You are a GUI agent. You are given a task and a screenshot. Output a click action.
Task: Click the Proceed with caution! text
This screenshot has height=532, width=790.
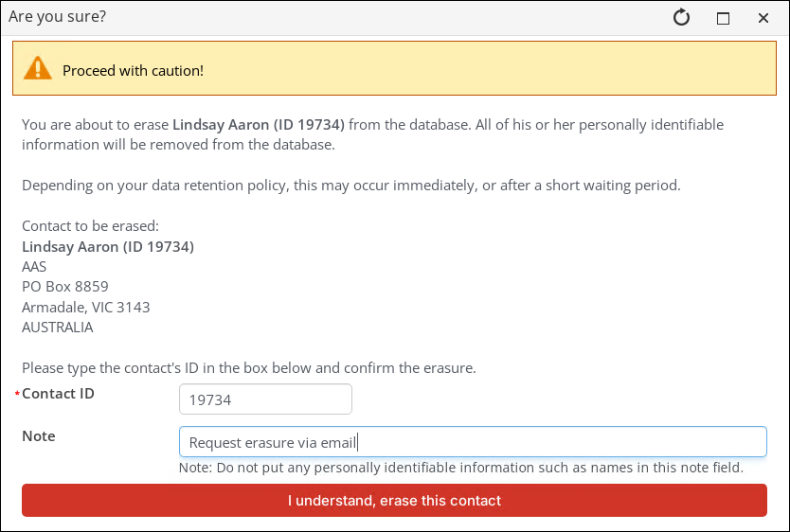133,70
